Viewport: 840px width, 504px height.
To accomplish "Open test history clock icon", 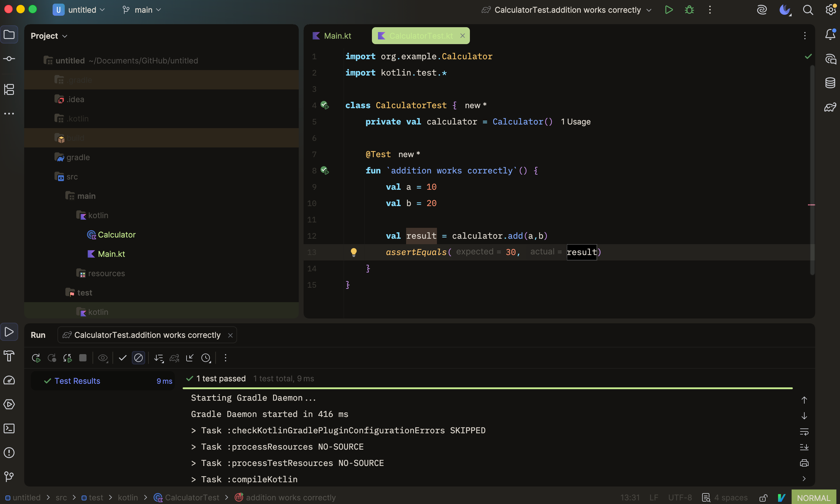I will click(x=206, y=358).
